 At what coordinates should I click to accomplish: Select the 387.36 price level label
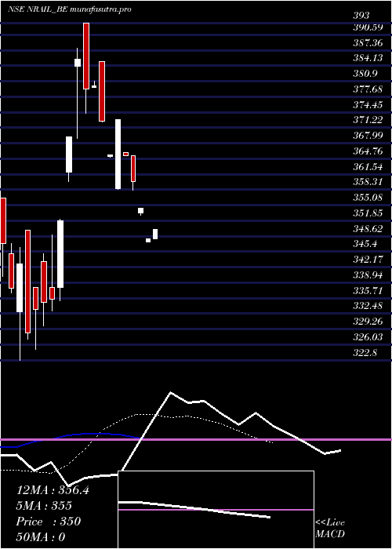click(x=368, y=42)
